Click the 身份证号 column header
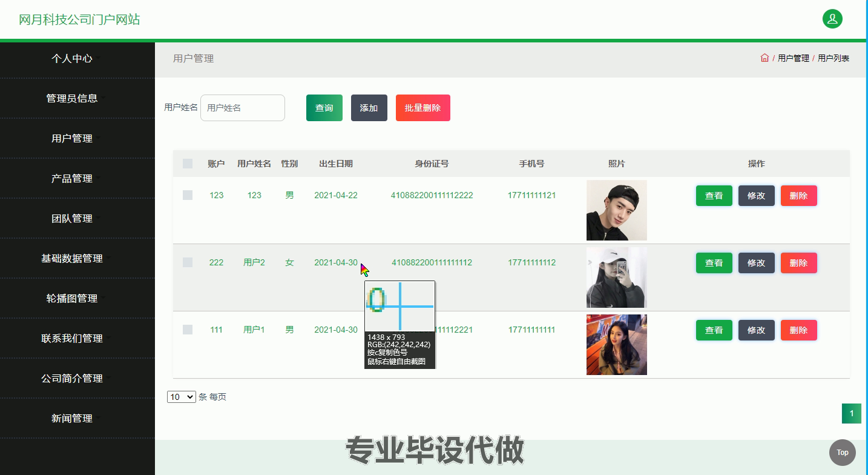The image size is (868, 475). point(432,164)
